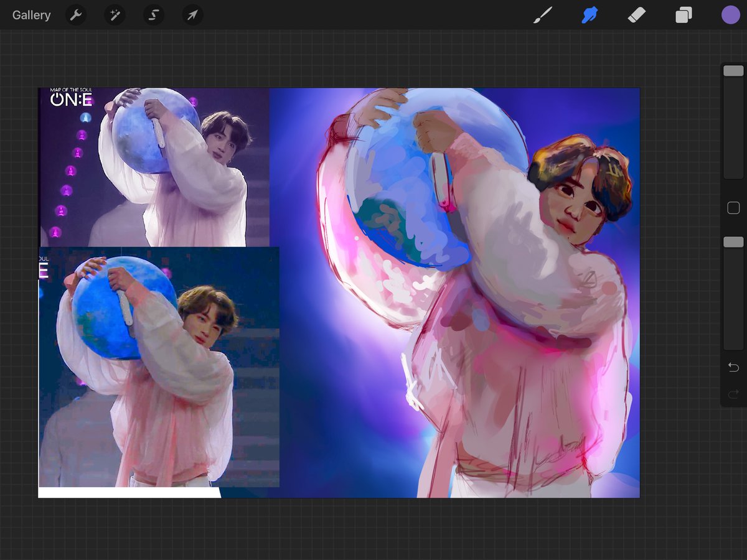Select the Smudge tool

click(590, 15)
